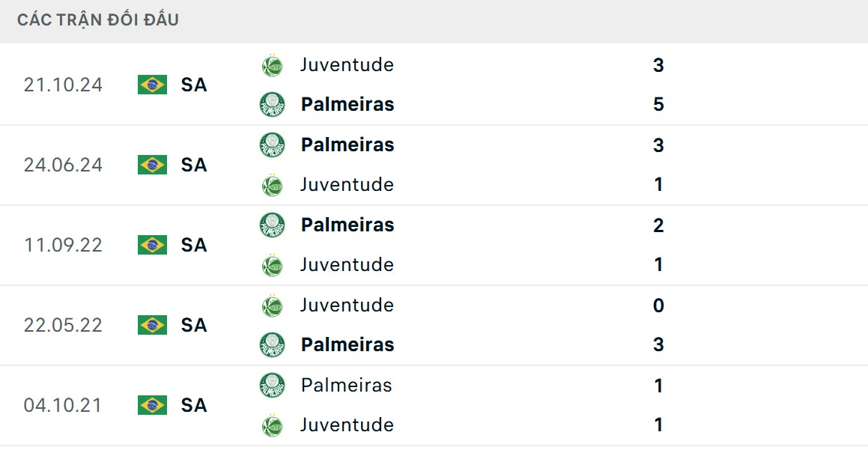Open Juventude team name in 22.05.22 match
868x456 pixels.
(x=347, y=305)
